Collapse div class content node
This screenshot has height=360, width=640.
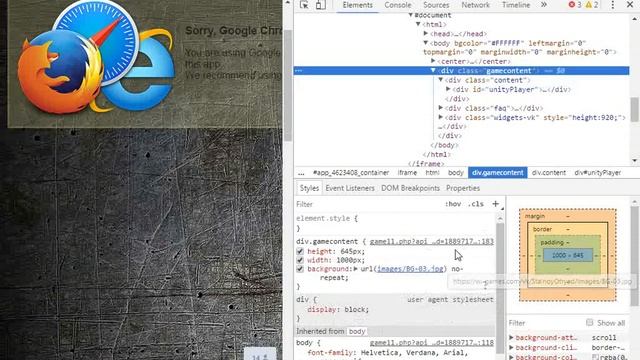coord(441,80)
